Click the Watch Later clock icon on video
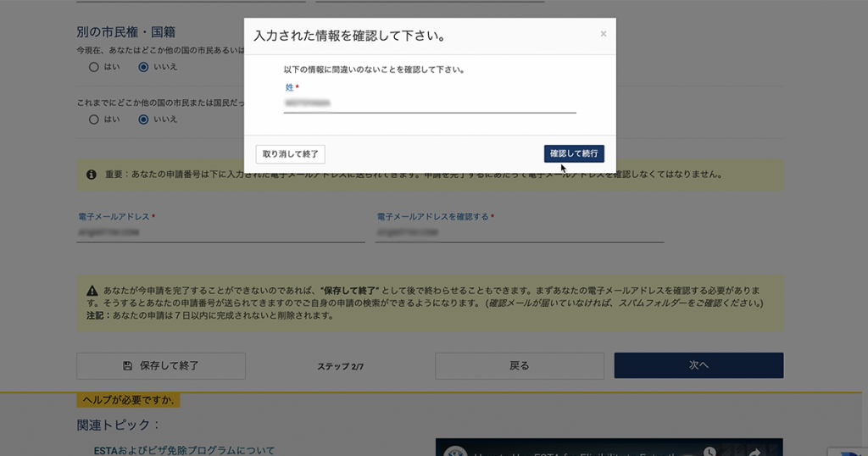The width and height of the screenshot is (868, 456). tap(709, 450)
